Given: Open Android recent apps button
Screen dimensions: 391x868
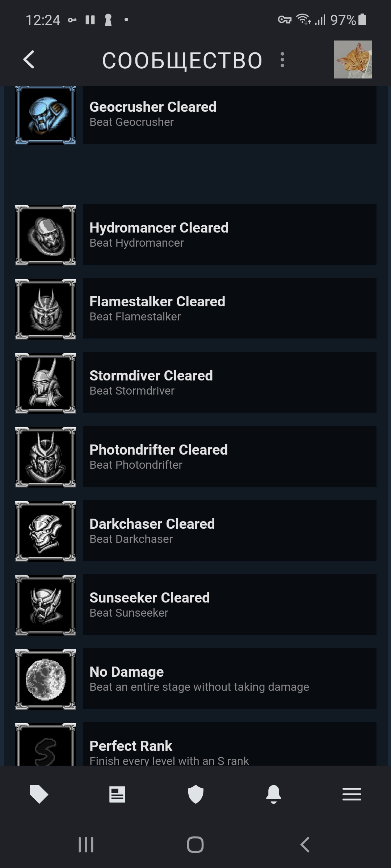Looking at the screenshot, I should point(86,845).
